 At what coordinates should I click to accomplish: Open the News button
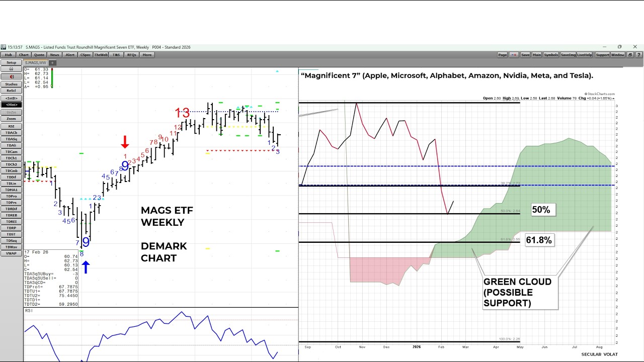(x=54, y=55)
